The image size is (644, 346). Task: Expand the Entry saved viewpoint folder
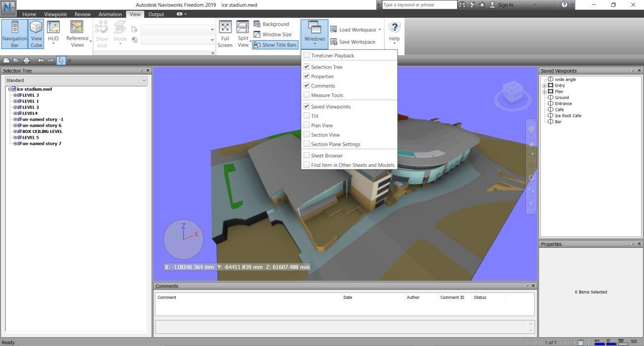pyautogui.click(x=544, y=85)
